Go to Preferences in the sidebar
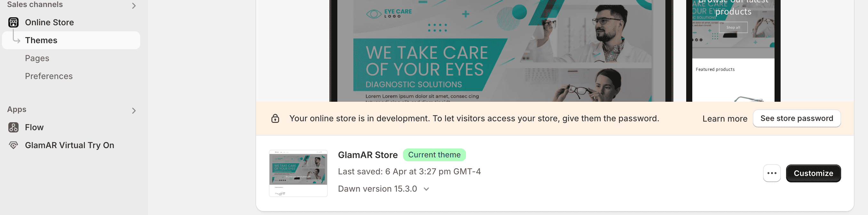 tap(49, 76)
